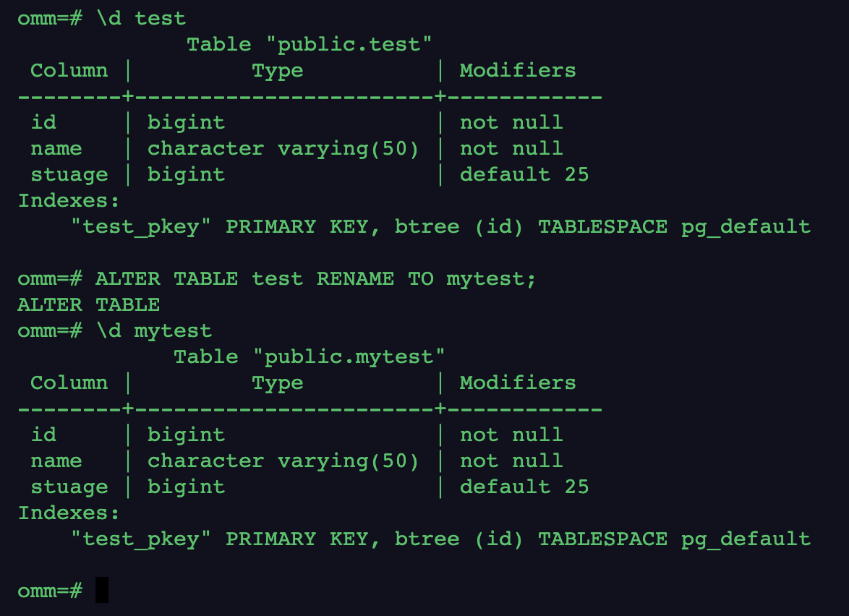Click "pg_default" in the public.mytest index line
The height and width of the screenshot is (616, 849).
pyautogui.click(x=746, y=539)
